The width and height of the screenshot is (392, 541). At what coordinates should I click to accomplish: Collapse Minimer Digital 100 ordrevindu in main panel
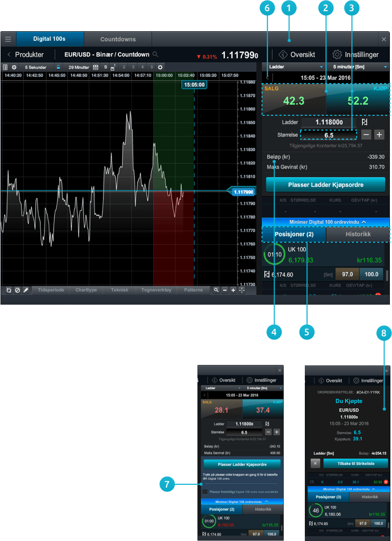[326, 222]
